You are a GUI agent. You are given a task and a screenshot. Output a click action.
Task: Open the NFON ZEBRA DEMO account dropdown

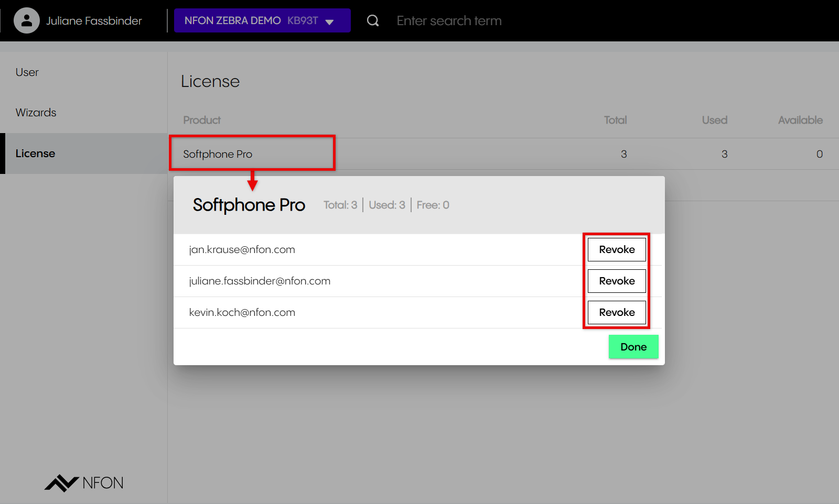(252, 21)
